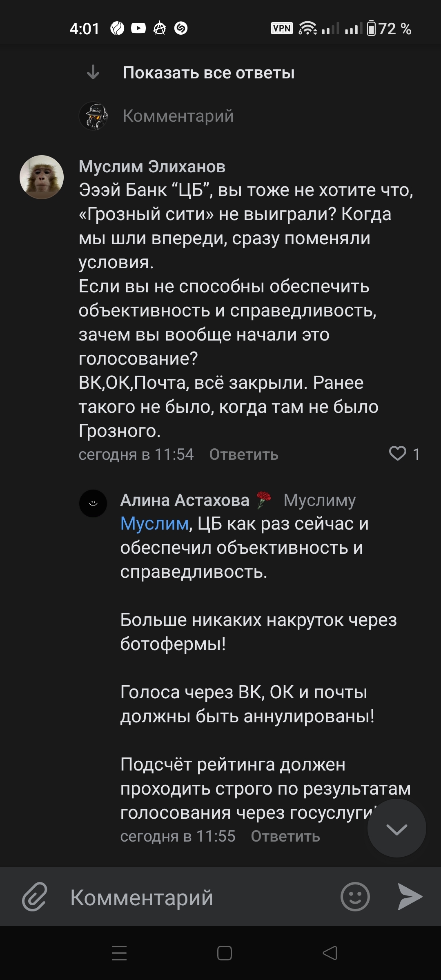Open Алина Астахова's black avatar
Image resolution: width=441 pixels, height=980 pixels.
tap(93, 503)
